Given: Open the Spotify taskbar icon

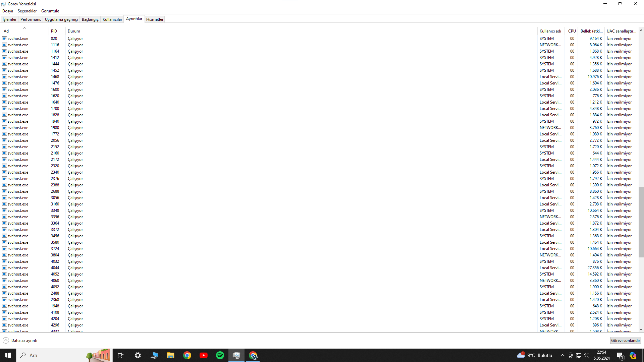Looking at the screenshot, I should tap(220, 355).
